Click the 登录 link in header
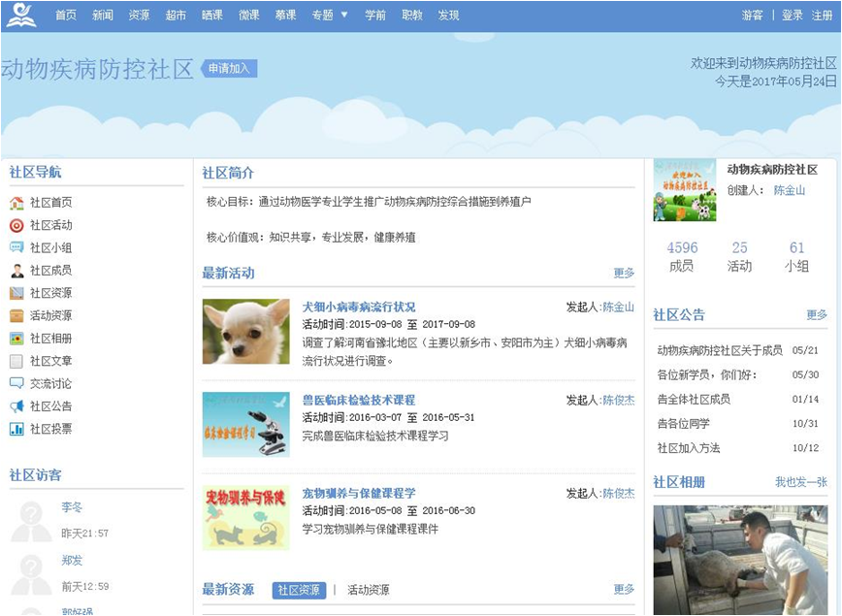The width and height of the screenshot is (842, 616). [793, 16]
